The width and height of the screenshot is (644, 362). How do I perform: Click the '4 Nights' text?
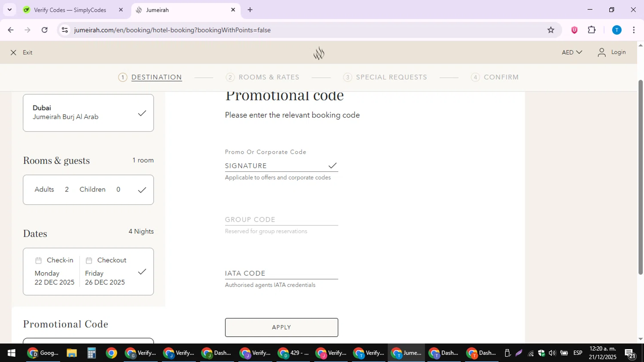click(x=141, y=231)
